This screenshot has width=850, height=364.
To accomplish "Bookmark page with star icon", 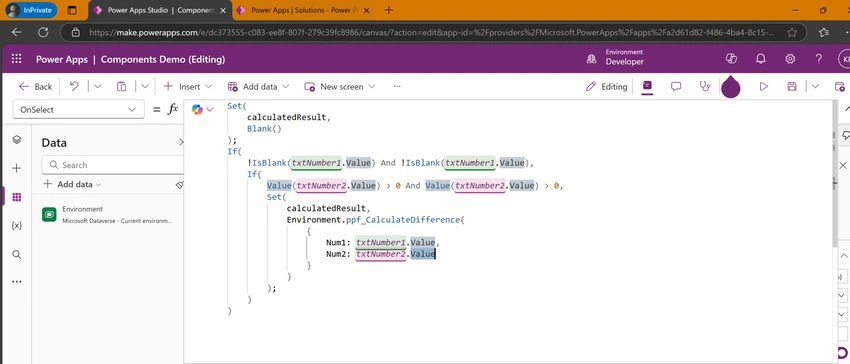I will 792,32.
